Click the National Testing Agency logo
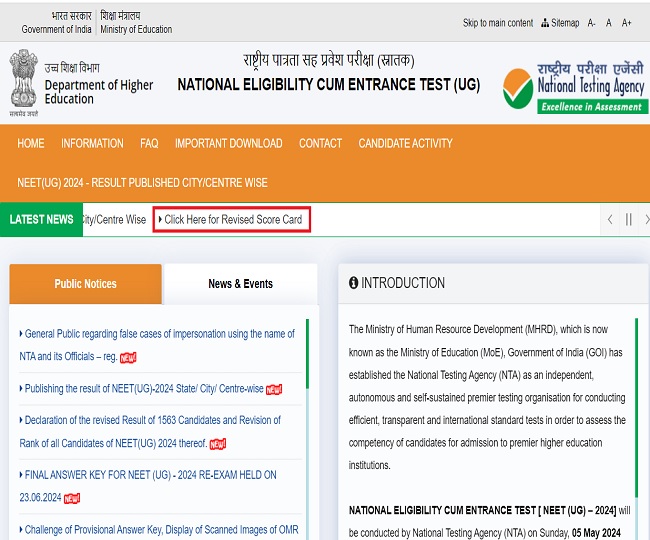Viewport: 650px width, 540px height. [575, 88]
